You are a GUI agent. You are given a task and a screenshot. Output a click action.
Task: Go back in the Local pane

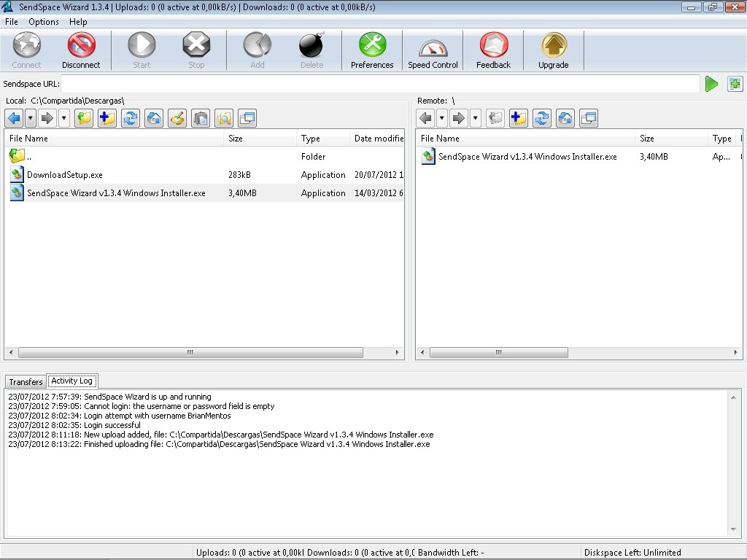coord(15,118)
